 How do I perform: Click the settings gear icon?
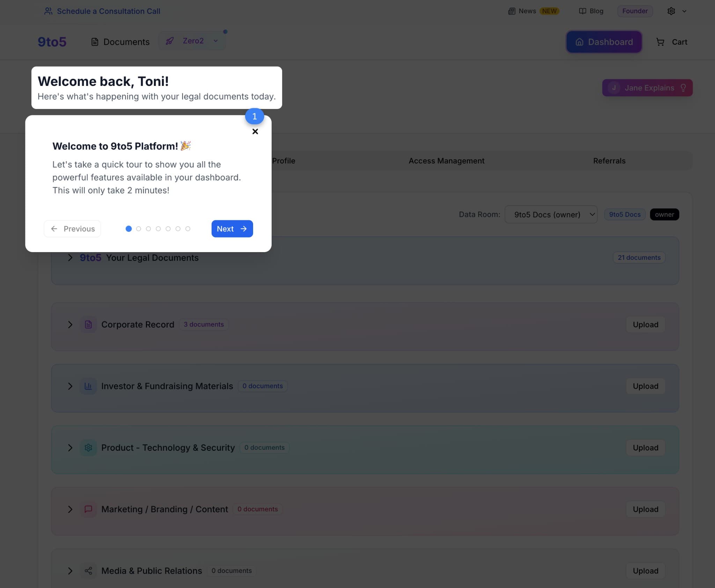(x=671, y=11)
